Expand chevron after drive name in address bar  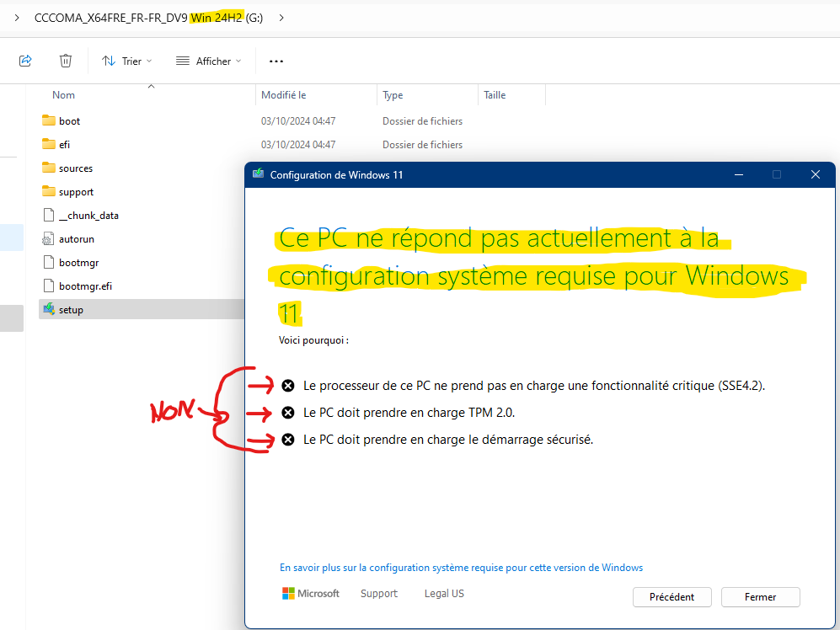pos(281,18)
